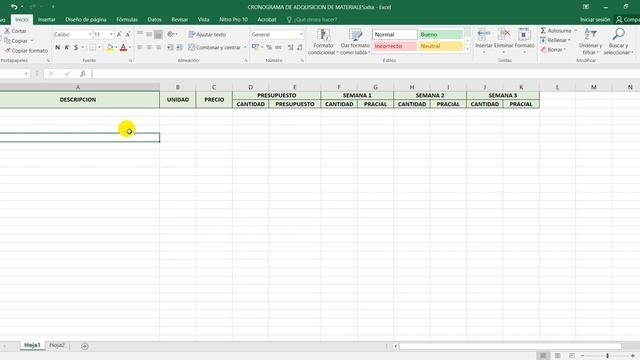
Task: Open the Revisar tab
Action: coord(180,20)
